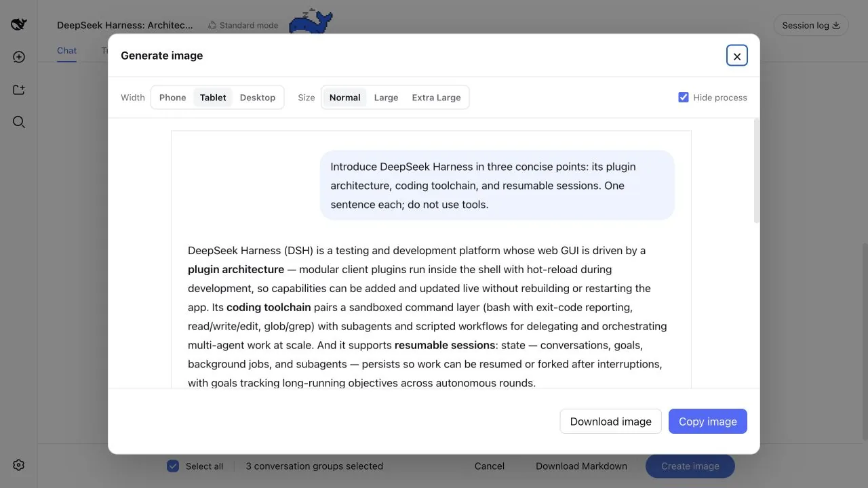Choose Large image size
The image size is (868, 488).
[387, 98]
